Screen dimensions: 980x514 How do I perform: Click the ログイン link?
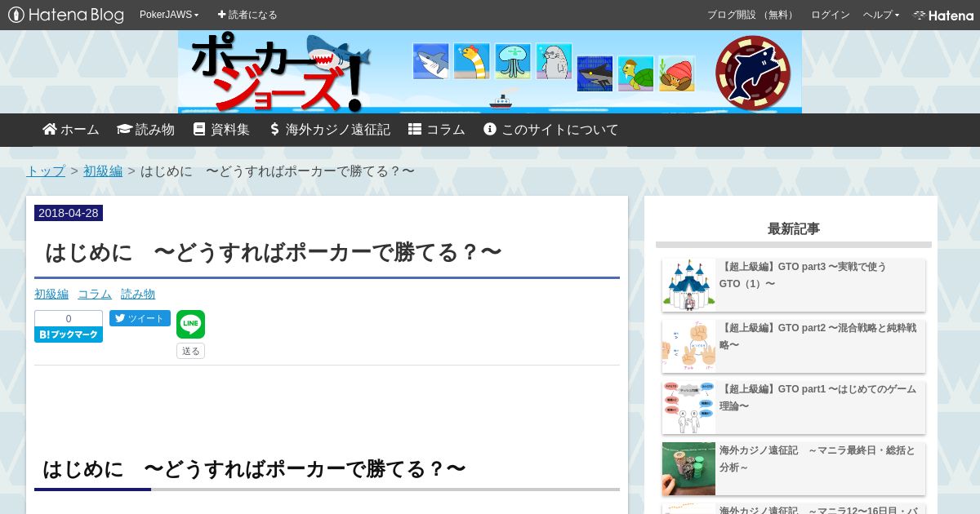[831, 15]
